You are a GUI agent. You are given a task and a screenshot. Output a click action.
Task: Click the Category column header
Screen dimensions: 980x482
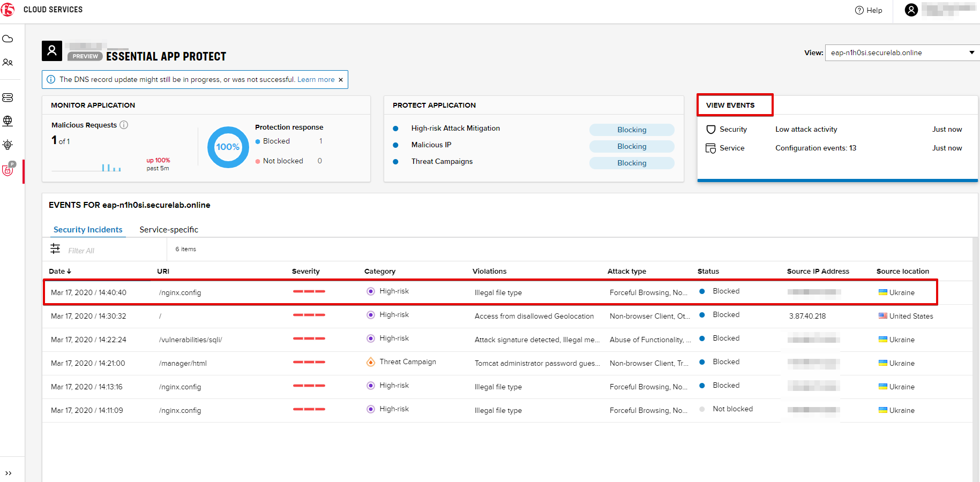click(x=380, y=271)
